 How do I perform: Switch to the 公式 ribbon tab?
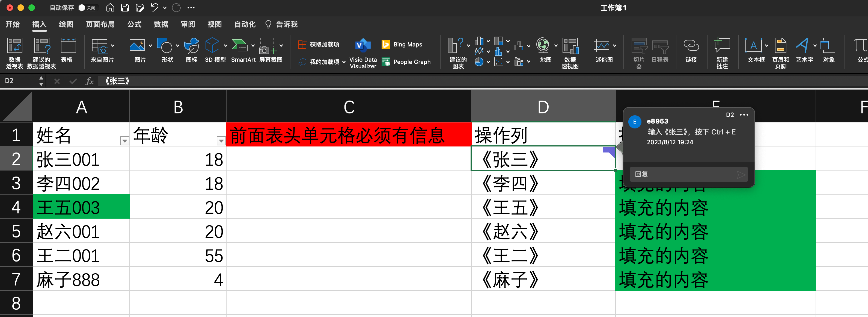tap(134, 24)
